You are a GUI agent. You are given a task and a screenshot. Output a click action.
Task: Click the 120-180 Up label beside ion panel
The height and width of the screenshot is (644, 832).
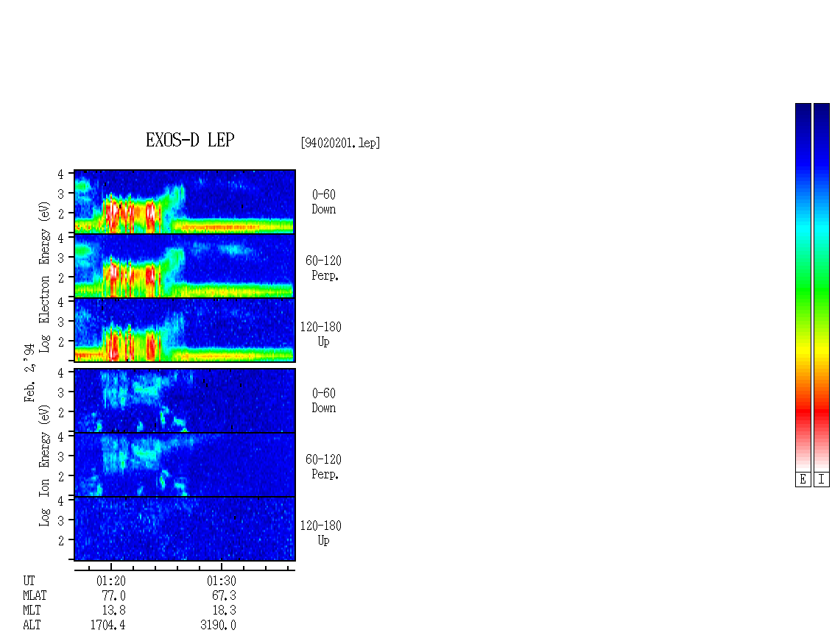[x=321, y=534]
